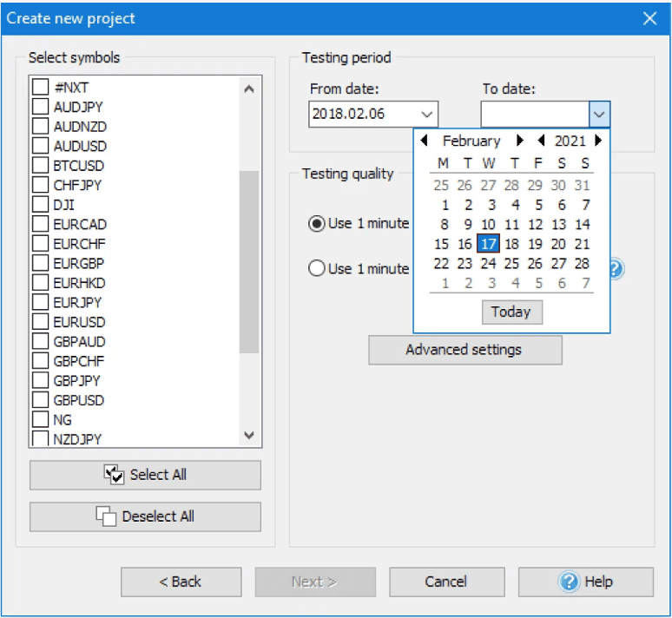Open Advanced settings
Screen dimensions: 672x618
[464, 350]
